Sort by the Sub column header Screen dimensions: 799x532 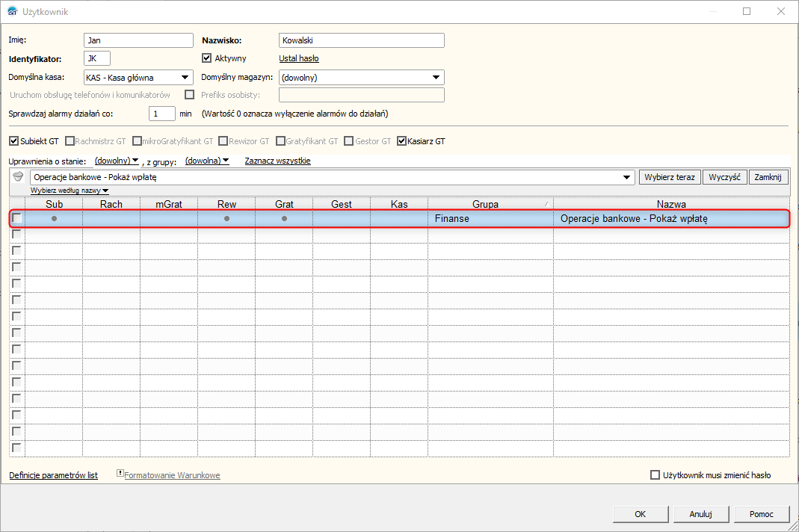point(54,204)
